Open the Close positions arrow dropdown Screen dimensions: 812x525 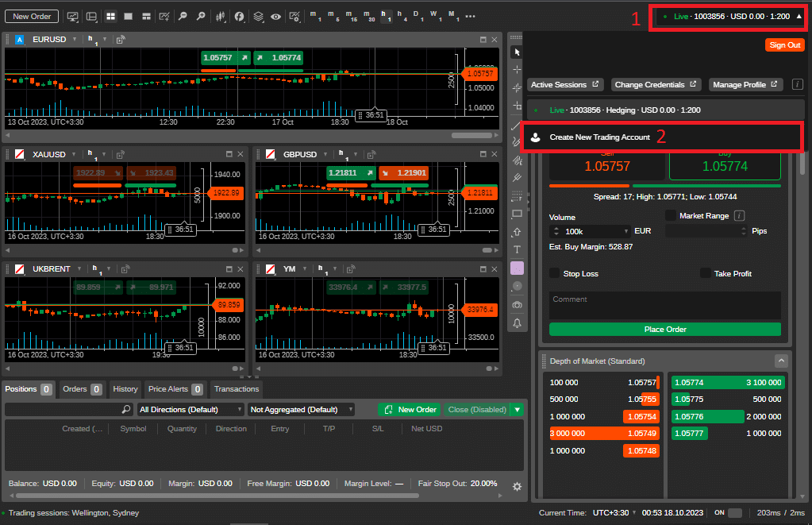click(x=517, y=409)
